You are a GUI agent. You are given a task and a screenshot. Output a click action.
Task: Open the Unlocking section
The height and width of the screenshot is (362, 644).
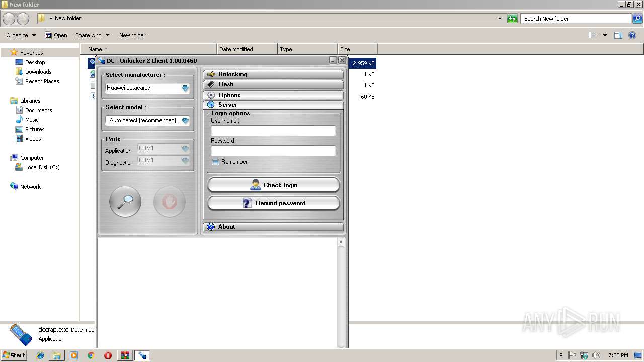pyautogui.click(x=273, y=74)
